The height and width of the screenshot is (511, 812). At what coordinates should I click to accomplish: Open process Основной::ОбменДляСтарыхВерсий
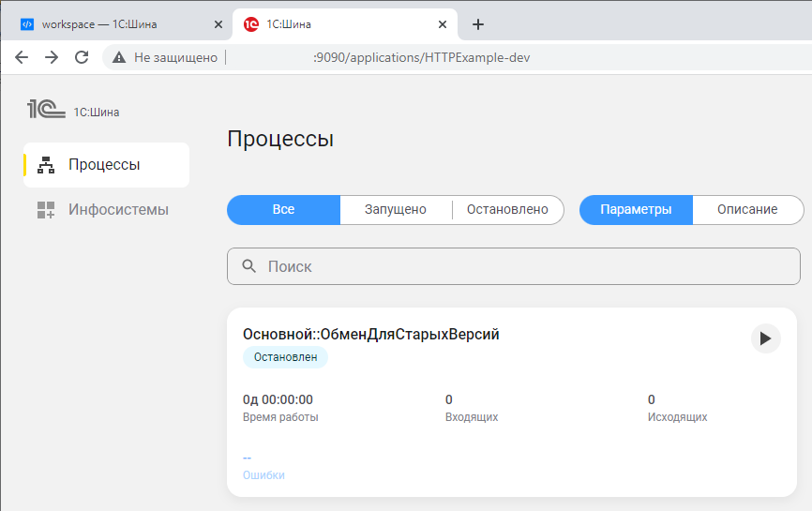point(370,335)
